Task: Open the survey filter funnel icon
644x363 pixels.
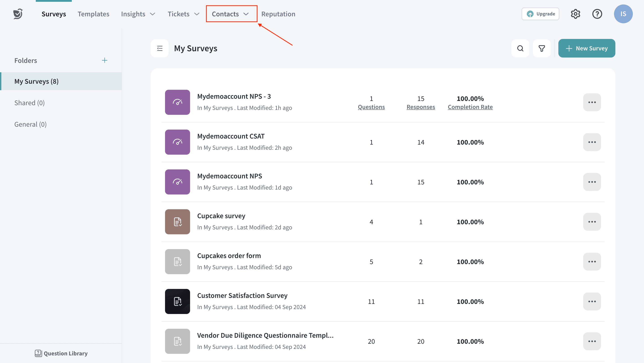Action: (x=542, y=48)
